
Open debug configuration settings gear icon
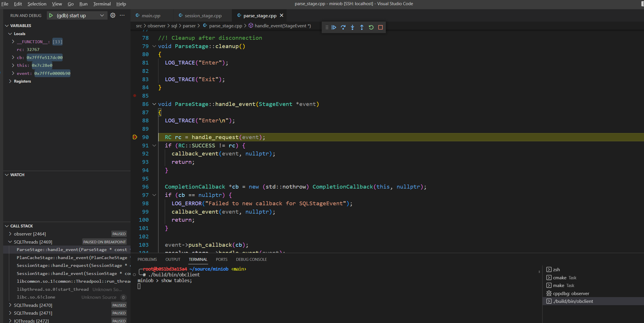pyautogui.click(x=112, y=16)
